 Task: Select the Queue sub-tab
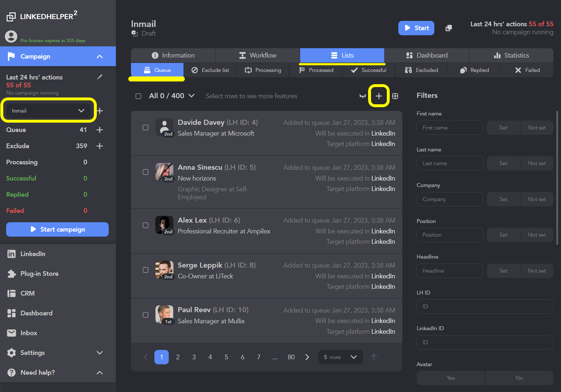[x=157, y=70]
